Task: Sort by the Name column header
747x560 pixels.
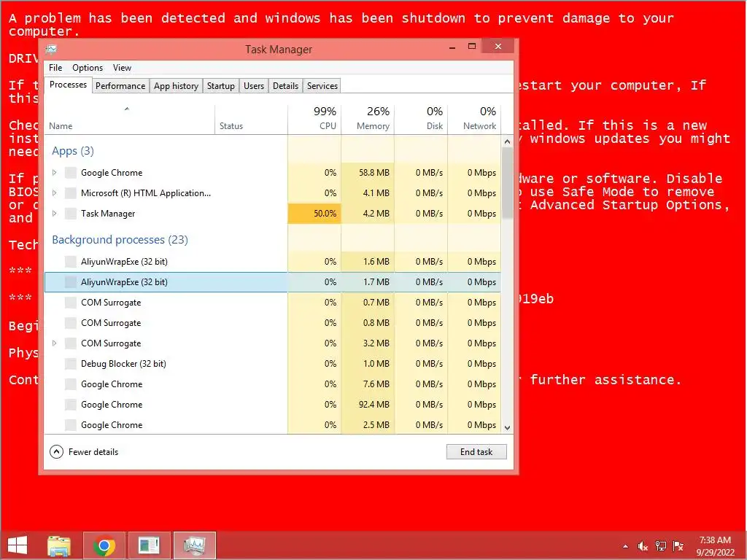Action: [129, 120]
